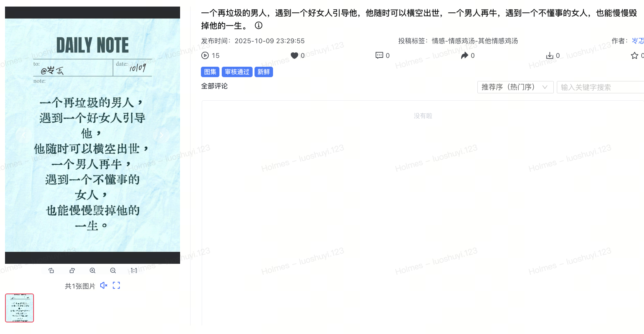The image size is (644, 334).
Task: Click the publish time 2025-10-09 23:29:55
Action: coord(270,41)
